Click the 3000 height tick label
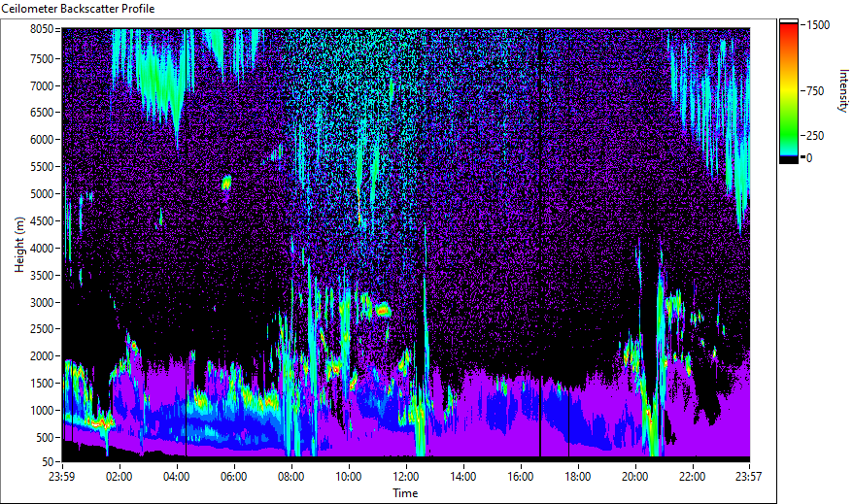Screen dimensions: 853x504 pos(42,303)
